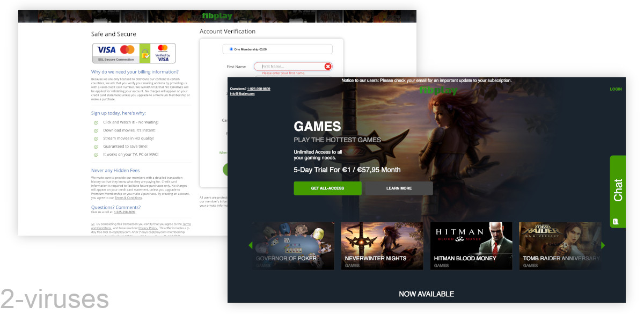Open the Tomb Raider Anniversary game thumbnail

pyautogui.click(x=560, y=246)
